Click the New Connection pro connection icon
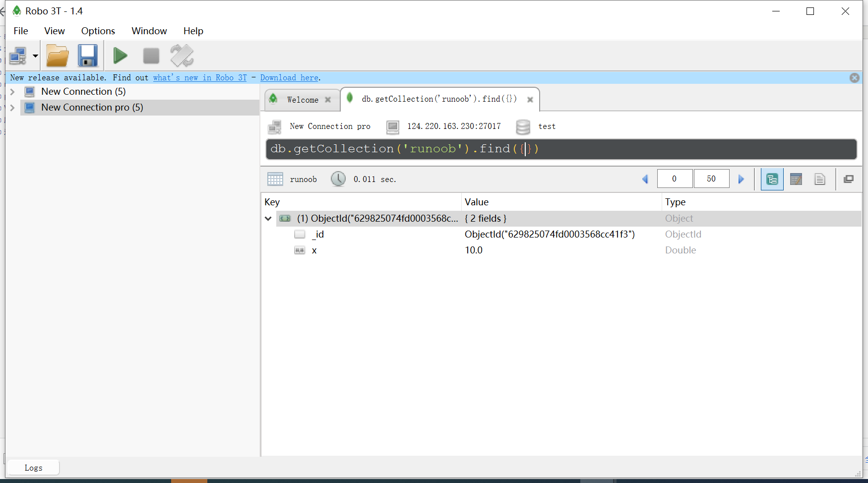The height and width of the screenshot is (483, 868). pyautogui.click(x=275, y=127)
